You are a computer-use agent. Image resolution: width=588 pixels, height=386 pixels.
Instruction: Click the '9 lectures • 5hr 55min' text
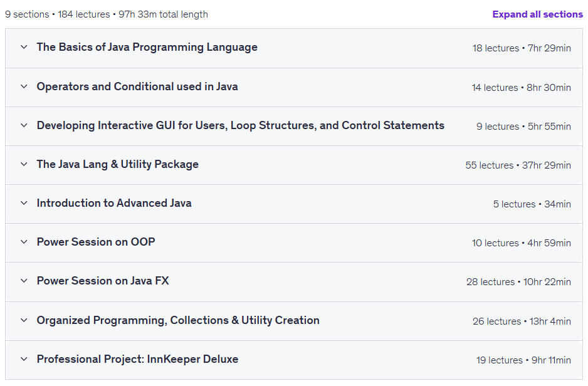coord(523,127)
